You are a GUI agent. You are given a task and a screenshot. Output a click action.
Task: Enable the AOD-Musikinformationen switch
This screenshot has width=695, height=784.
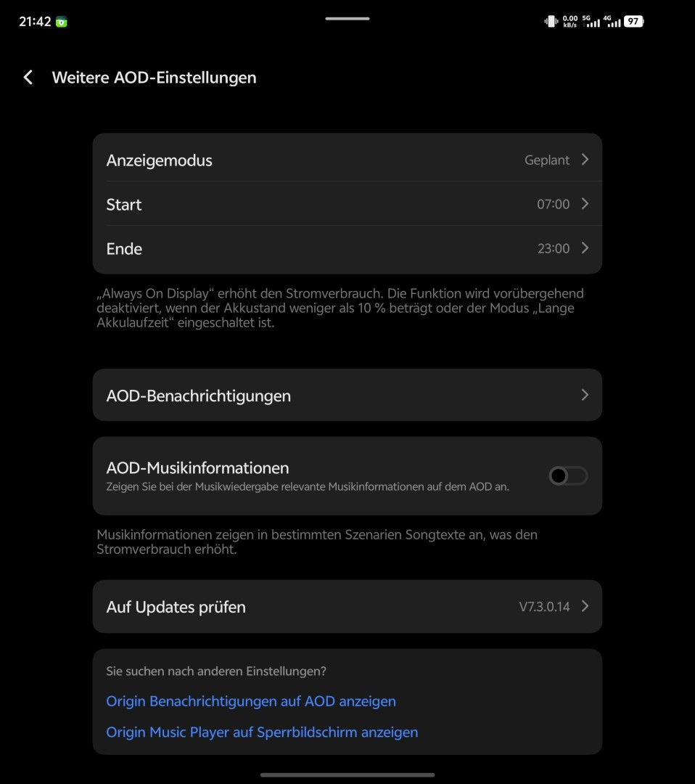(568, 475)
